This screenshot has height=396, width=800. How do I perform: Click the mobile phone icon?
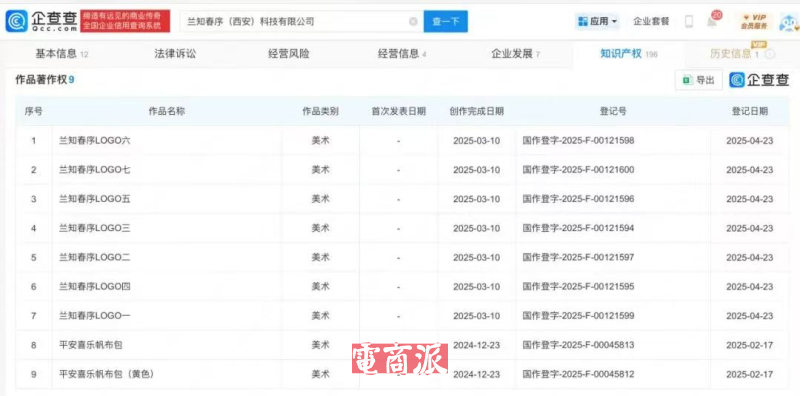click(x=689, y=21)
